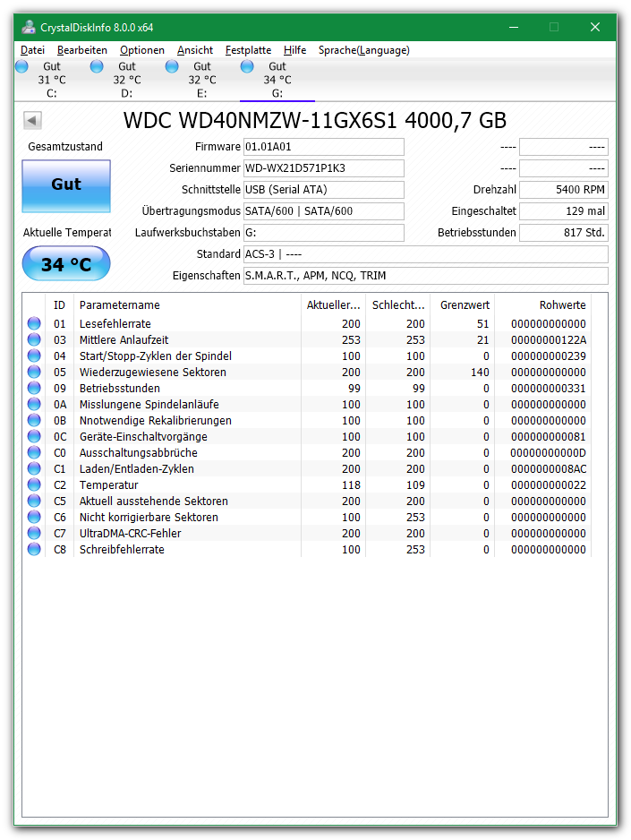Click status circle of Nnotwendige Rekalibrierungen row
Screen dimensions: 631x840
tap(34, 419)
